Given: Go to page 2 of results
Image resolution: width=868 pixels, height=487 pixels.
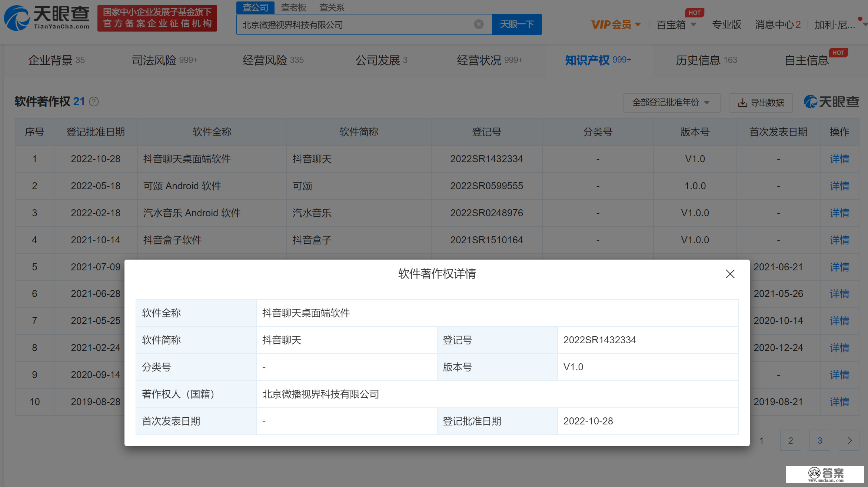Looking at the screenshot, I should click(x=791, y=440).
